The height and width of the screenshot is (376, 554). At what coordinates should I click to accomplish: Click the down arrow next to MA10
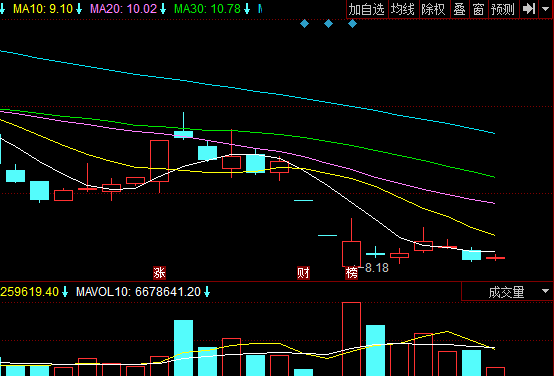click(x=79, y=9)
